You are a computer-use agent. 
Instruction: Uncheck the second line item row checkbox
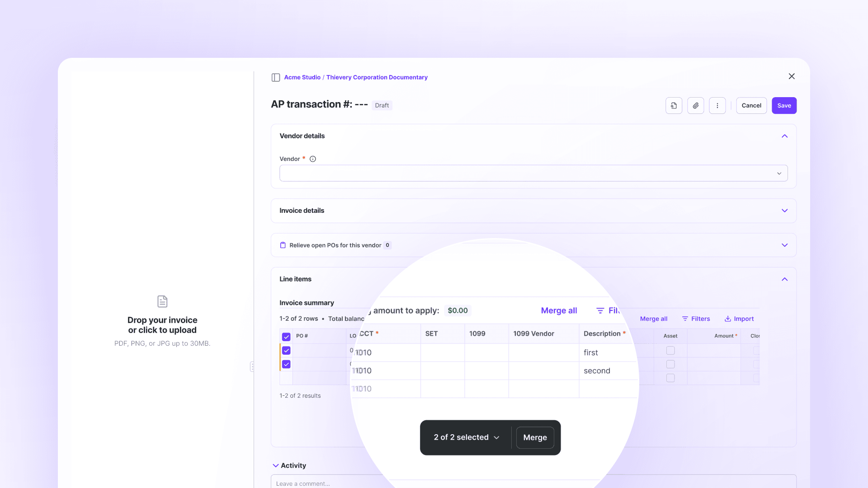coord(286,364)
